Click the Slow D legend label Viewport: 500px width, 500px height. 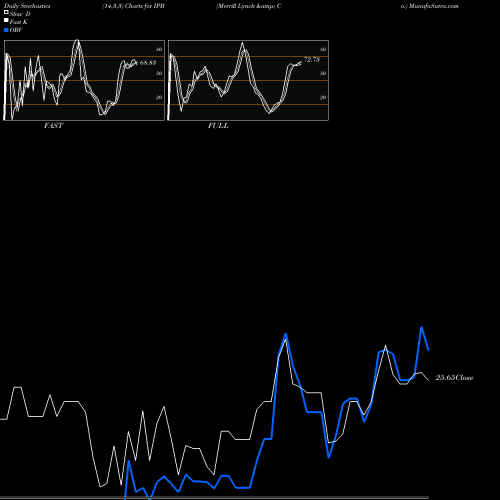(20, 14)
